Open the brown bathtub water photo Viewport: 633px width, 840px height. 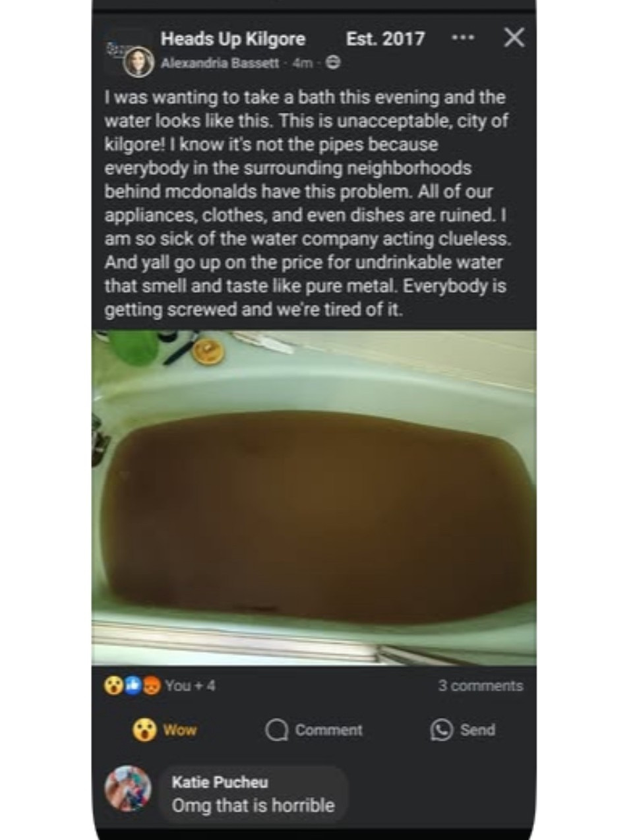pos(314,498)
